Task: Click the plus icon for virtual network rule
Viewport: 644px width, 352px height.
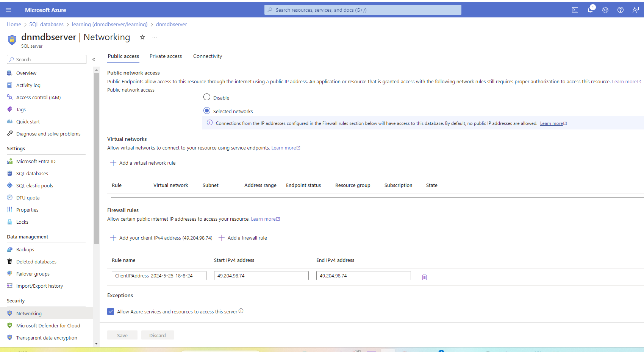Action: click(113, 163)
